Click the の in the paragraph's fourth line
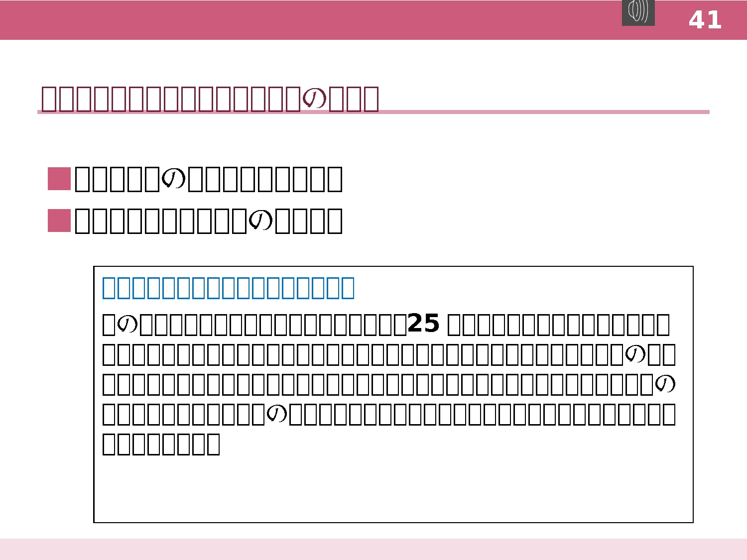This screenshot has height=560, width=747. (277, 414)
